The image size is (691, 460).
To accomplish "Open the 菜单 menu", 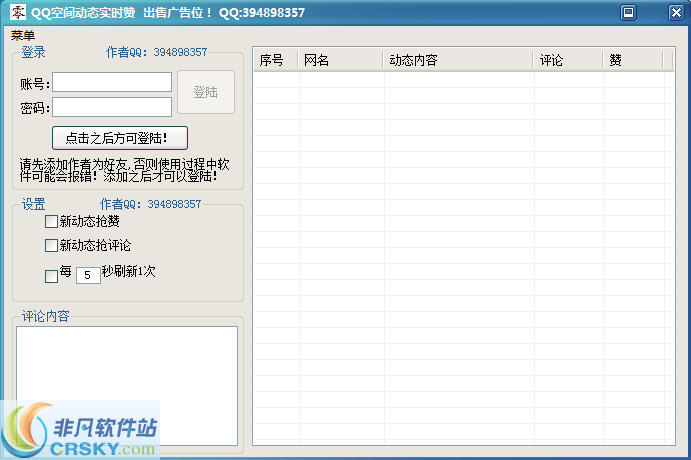I will [23, 35].
